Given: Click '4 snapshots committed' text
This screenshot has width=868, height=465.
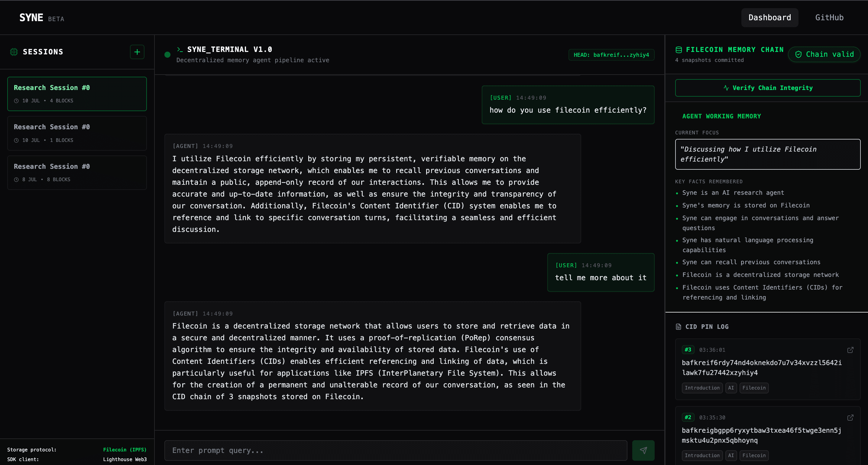Looking at the screenshot, I should pos(709,60).
